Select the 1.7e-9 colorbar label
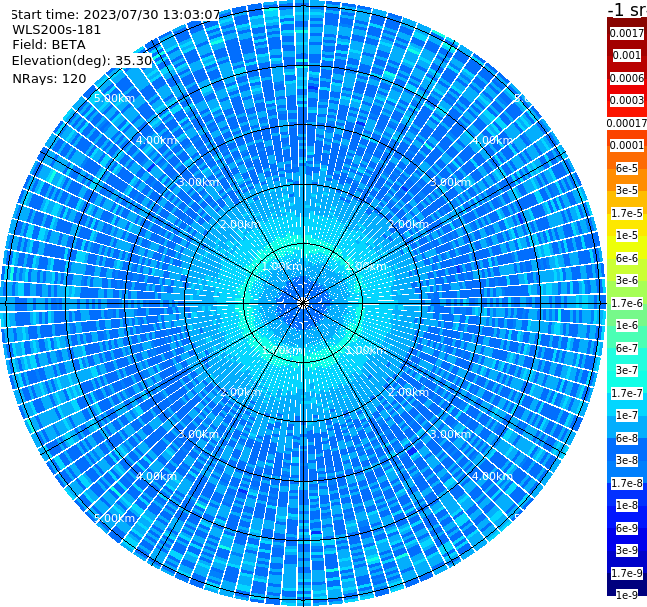 pos(627,573)
